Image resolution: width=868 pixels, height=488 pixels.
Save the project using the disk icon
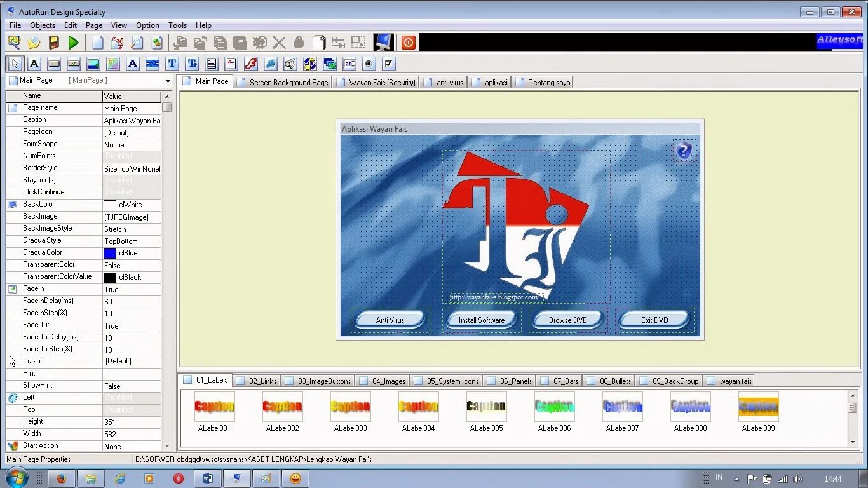(x=54, y=43)
